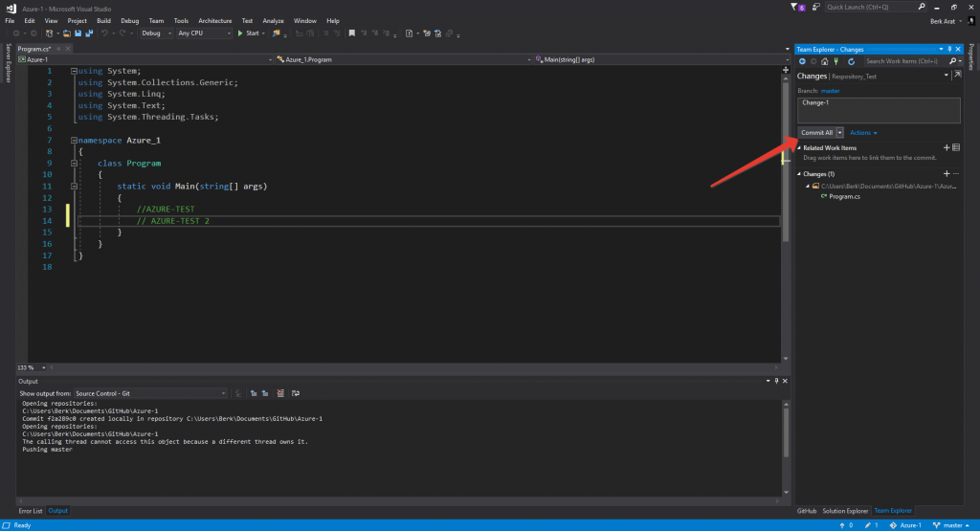The height and width of the screenshot is (531, 980).
Task: Click the plus icon in Changes section
Action: (x=947, y=174)
